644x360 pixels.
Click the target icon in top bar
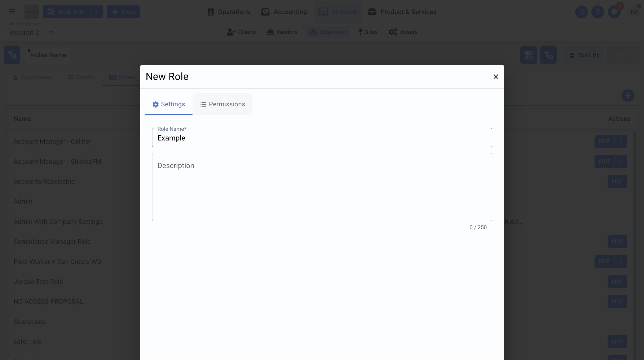581,12
